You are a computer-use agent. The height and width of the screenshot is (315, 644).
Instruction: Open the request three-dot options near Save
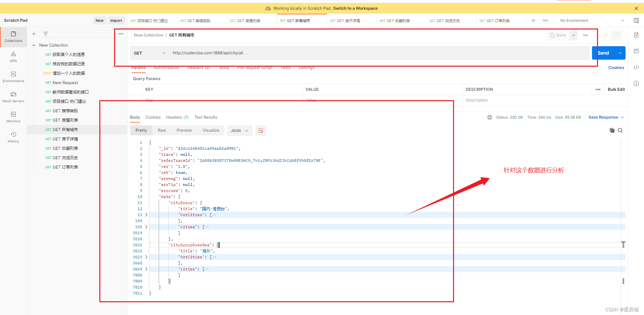pos(586,35)
